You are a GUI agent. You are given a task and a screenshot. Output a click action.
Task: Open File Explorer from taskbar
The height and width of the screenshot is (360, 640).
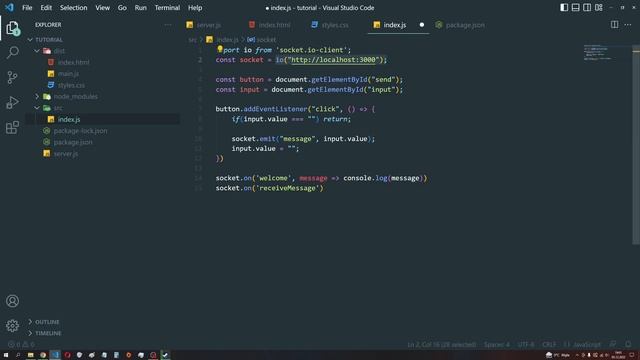30,355
